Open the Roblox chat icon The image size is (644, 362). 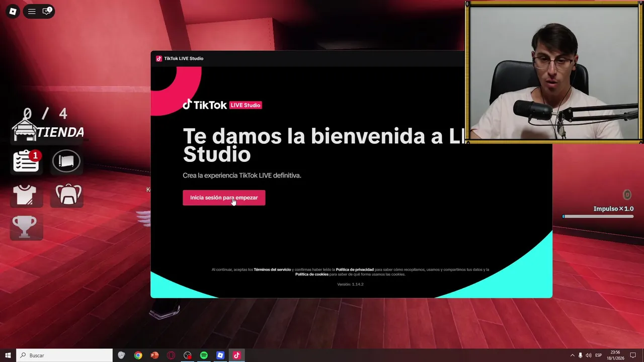[46, 11]
